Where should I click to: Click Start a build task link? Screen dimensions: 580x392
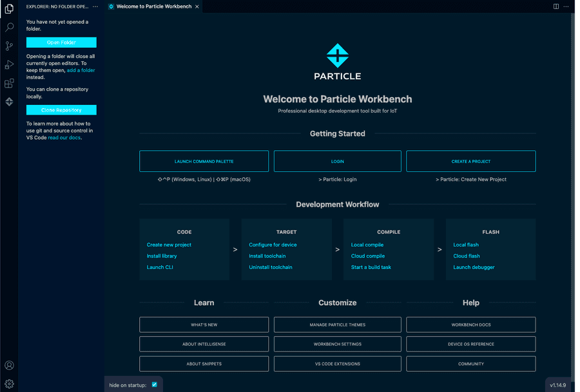tap(371, 267)
